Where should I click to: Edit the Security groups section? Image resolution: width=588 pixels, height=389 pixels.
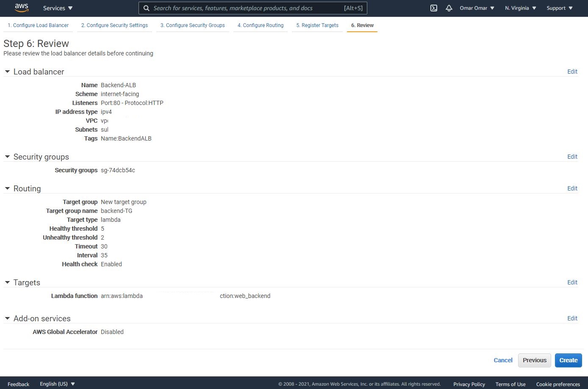(x=572, y=157)
